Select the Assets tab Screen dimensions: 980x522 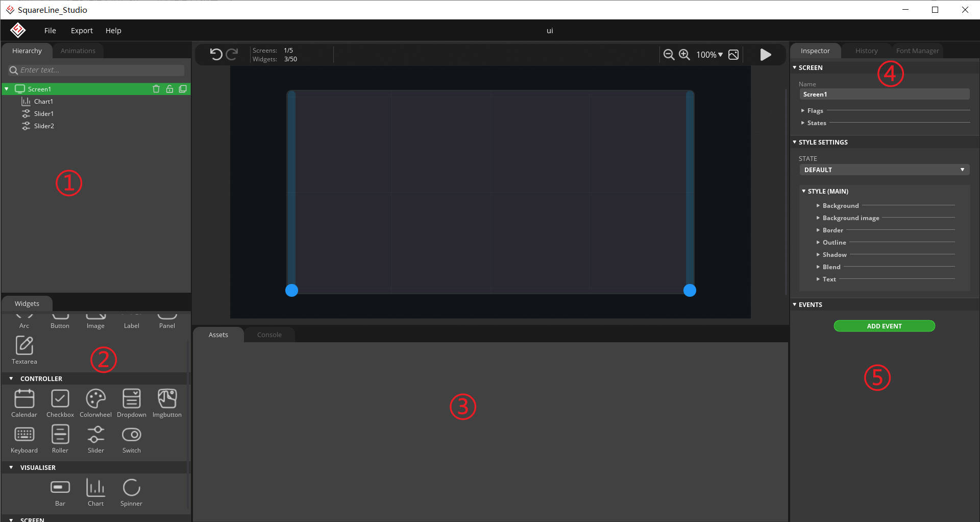pyautogui.click(x=218, y=335)
